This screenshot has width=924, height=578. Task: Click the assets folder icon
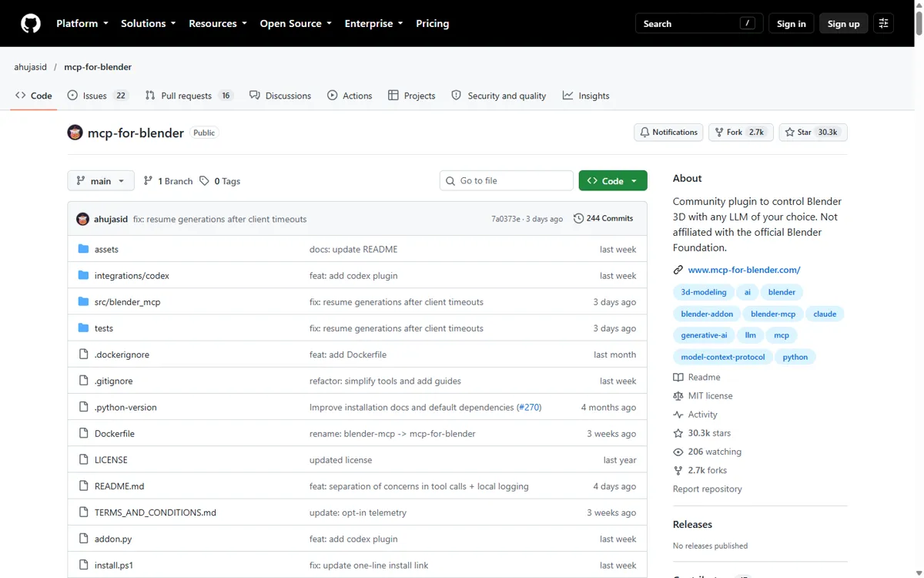(x=84, y=249)
